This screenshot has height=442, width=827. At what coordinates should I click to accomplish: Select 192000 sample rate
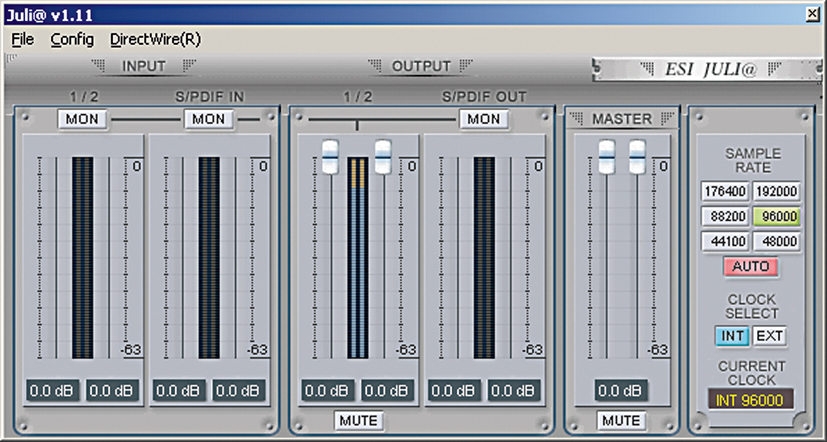pyautogui.click(x=776, y=191)
